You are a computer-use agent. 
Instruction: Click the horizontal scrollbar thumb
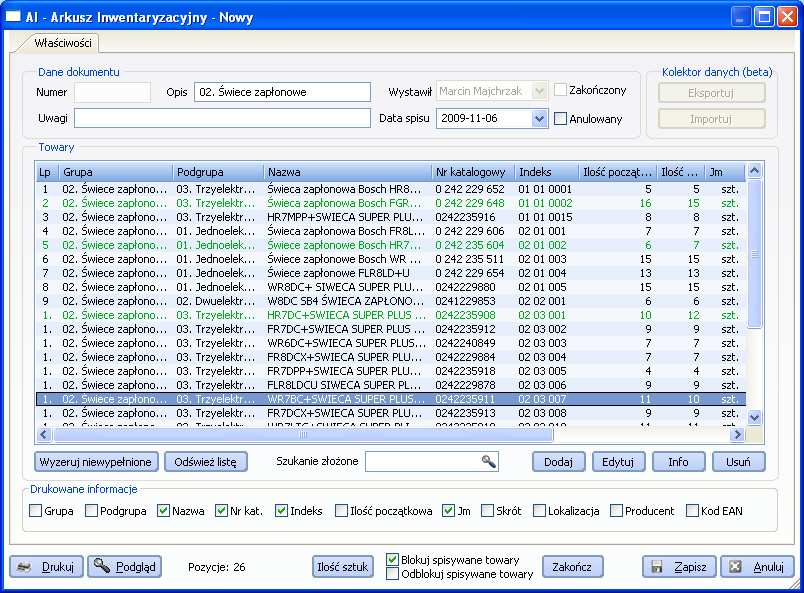[x=303, y=434]
